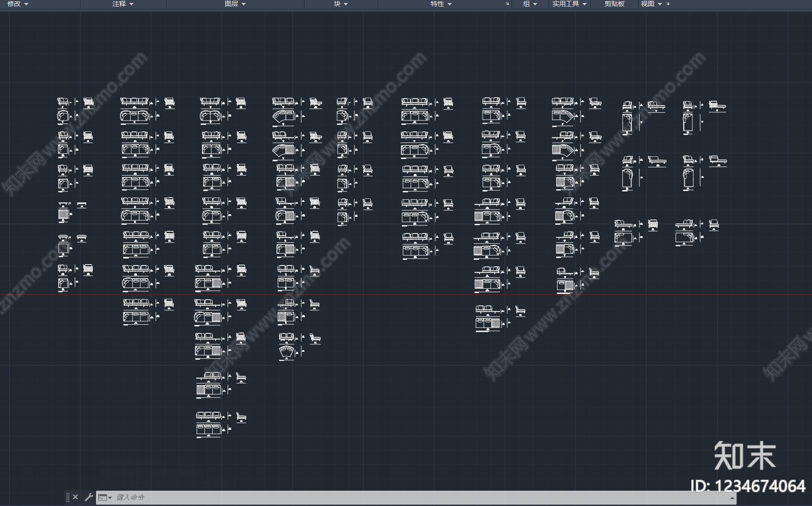Open recent commands dropdown in command line
812x506 pixels.
[105, 498]
